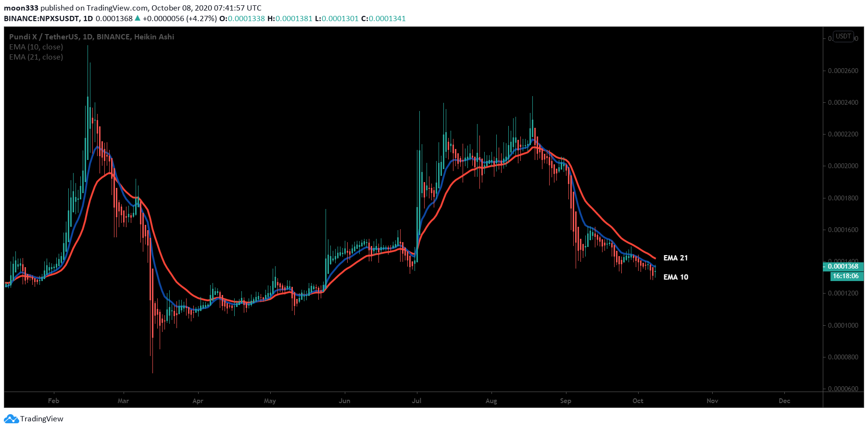
Task: Click the low value L:0.0001301
Action: click(337, 18)
